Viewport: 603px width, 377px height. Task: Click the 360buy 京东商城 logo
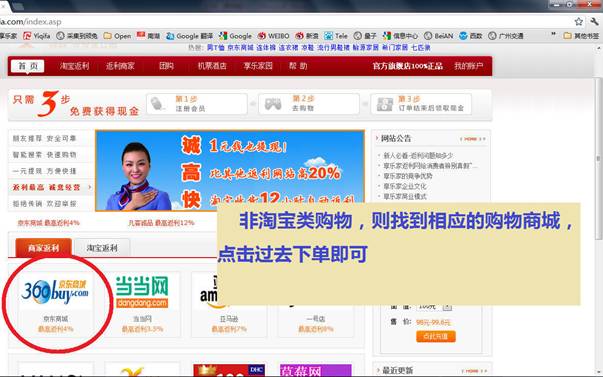[x=55, y=291]
